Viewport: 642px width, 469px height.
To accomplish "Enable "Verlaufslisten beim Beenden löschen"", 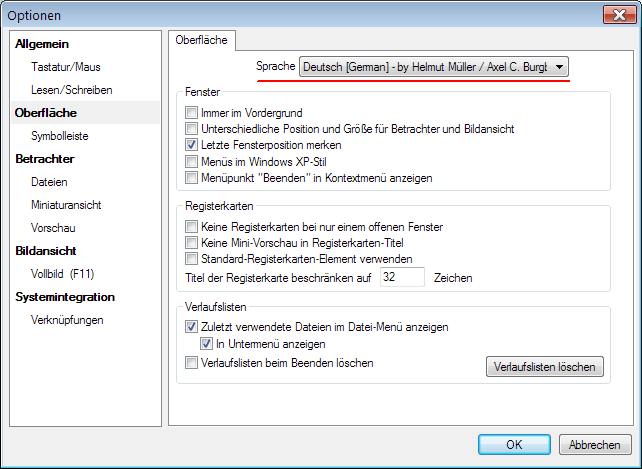I will click(192, 363).
